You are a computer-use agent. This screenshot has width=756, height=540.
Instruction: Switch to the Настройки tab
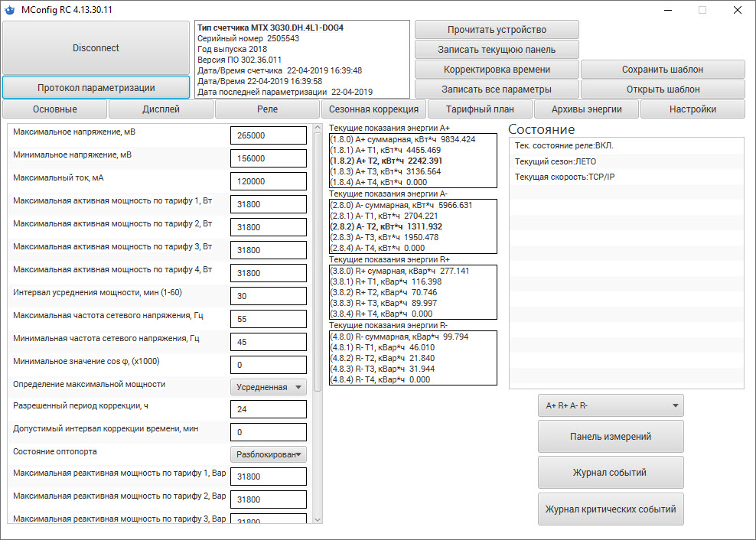692,109
